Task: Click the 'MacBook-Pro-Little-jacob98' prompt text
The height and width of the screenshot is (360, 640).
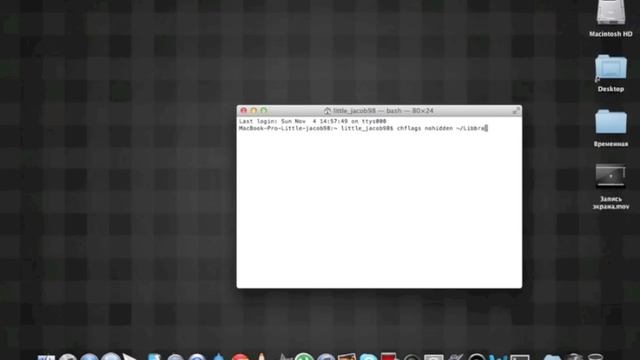Action: tap(286, 128)
